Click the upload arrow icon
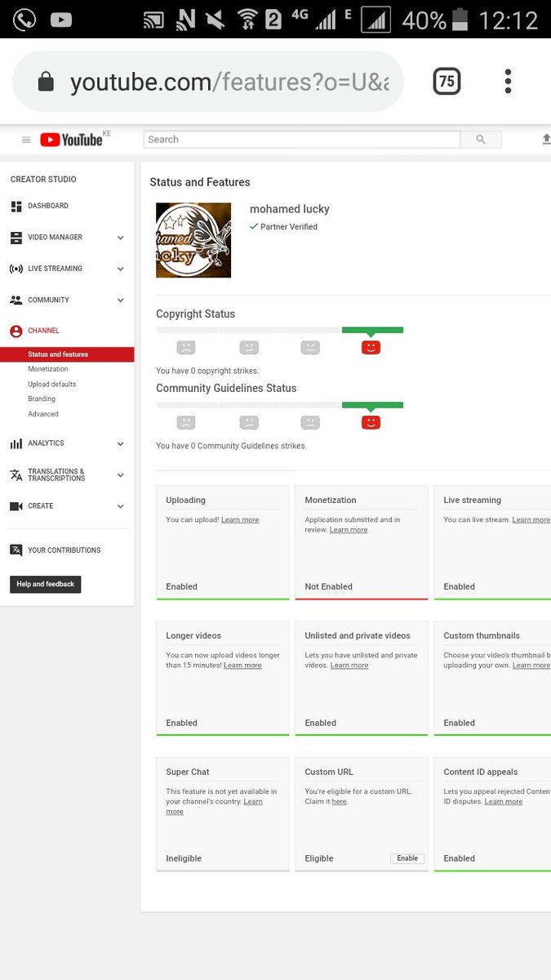Image resolution: width=551 pixels, height=980 pixels. [546, 140]
